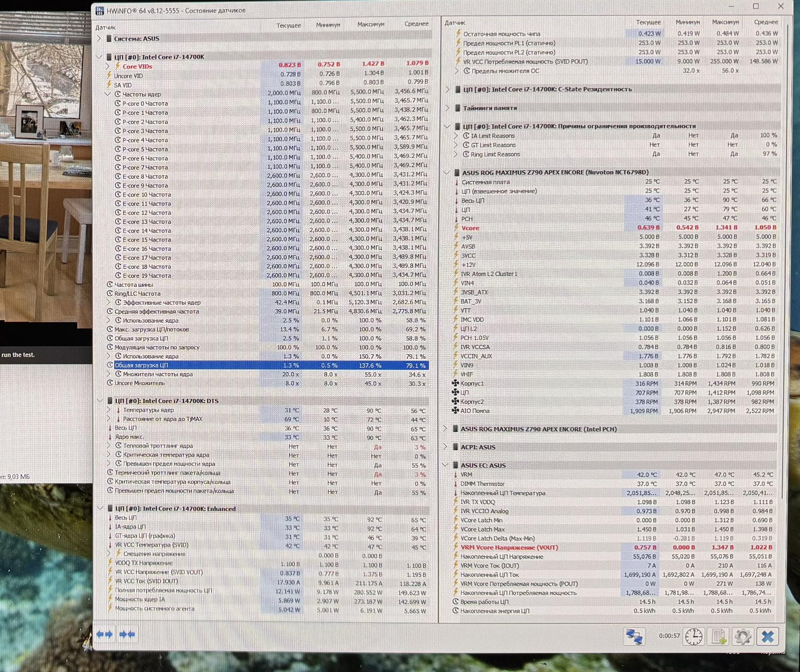Expand the Core VIDs entry
800x672 pixels.
107,66
